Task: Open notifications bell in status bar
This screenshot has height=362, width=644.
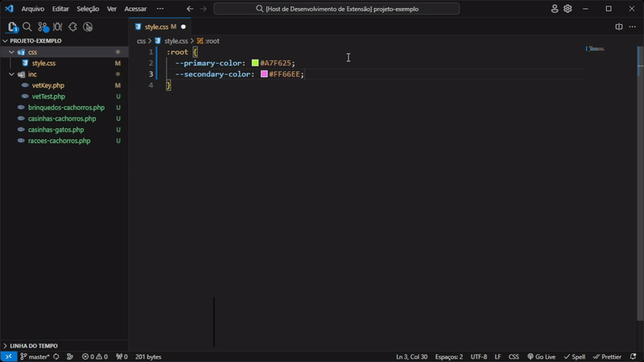Action: coord(633,356)
